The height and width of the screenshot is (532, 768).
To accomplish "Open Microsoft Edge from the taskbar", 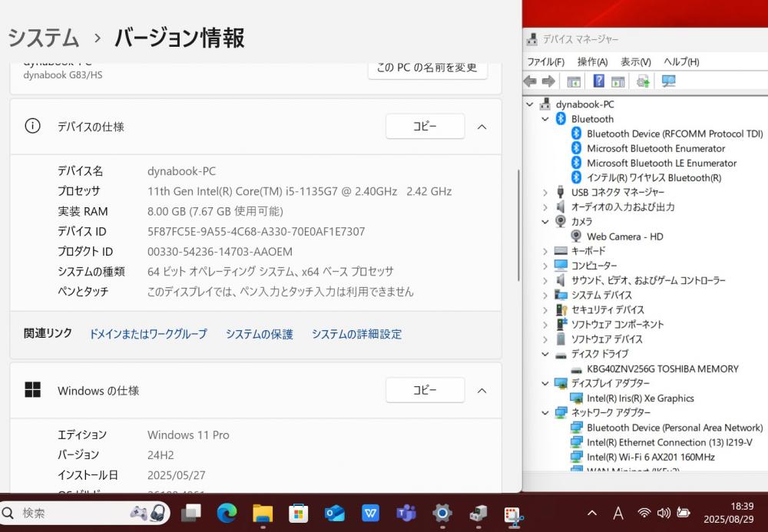I will tap(227, 513).
